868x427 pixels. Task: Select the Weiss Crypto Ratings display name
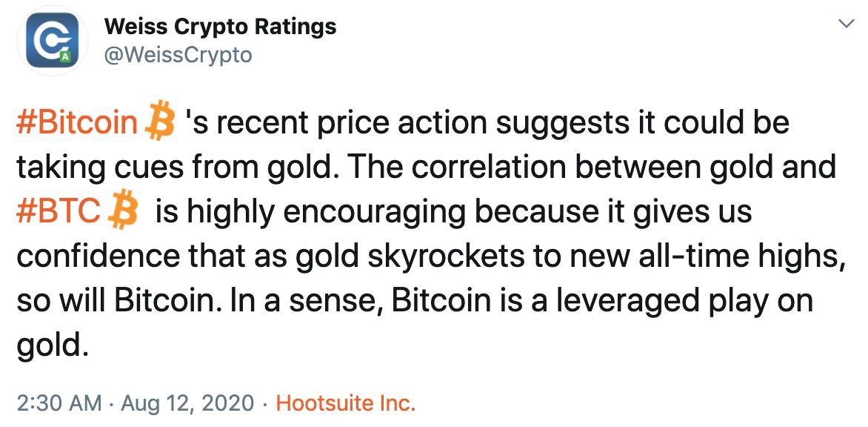point(221,26)
